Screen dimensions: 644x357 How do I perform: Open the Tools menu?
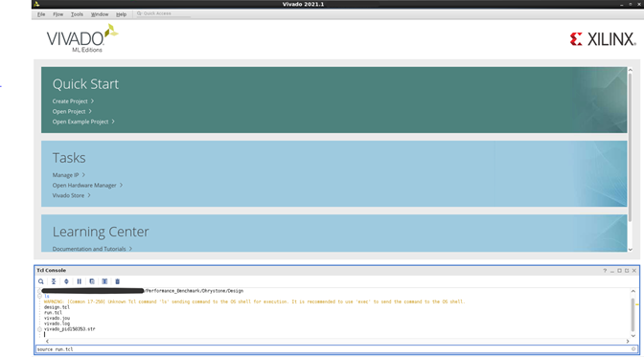tap(77, 14)
